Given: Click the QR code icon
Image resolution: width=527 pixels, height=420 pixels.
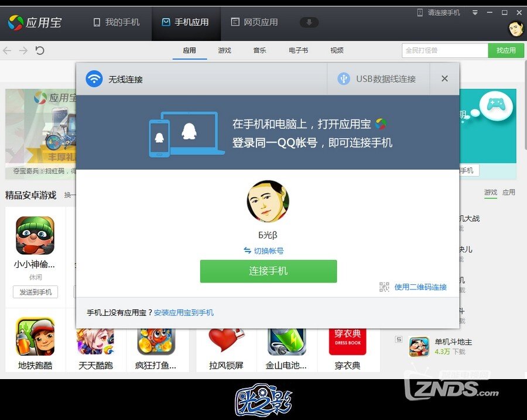Looking at the screenshot, I should coord(384,287).
